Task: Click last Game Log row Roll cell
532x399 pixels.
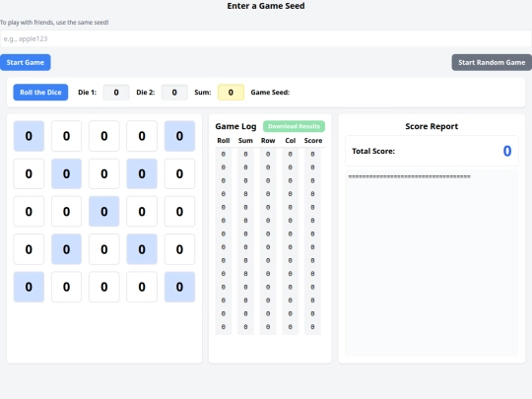Action: 224,327
